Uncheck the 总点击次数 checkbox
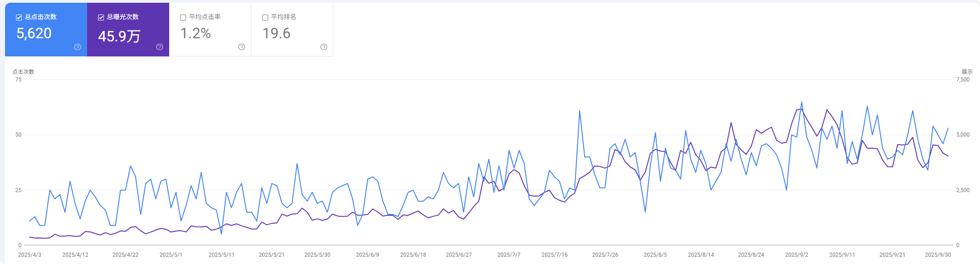 (x=19, y=17)
